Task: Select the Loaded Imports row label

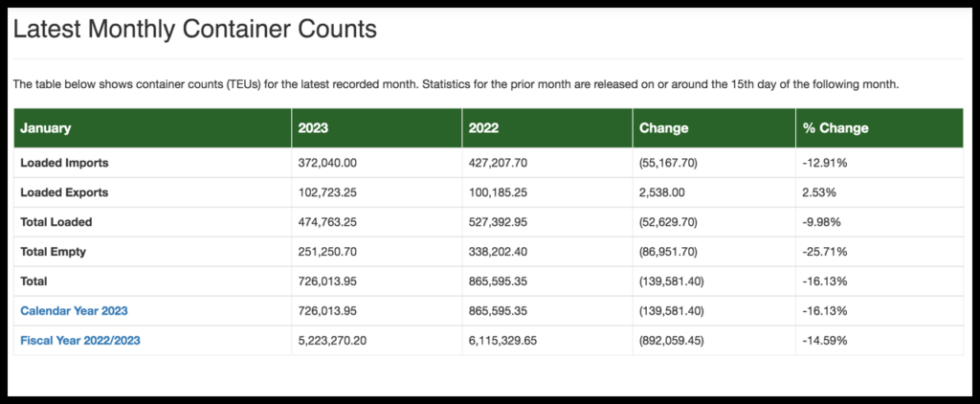Action: (x=64, y=163)
